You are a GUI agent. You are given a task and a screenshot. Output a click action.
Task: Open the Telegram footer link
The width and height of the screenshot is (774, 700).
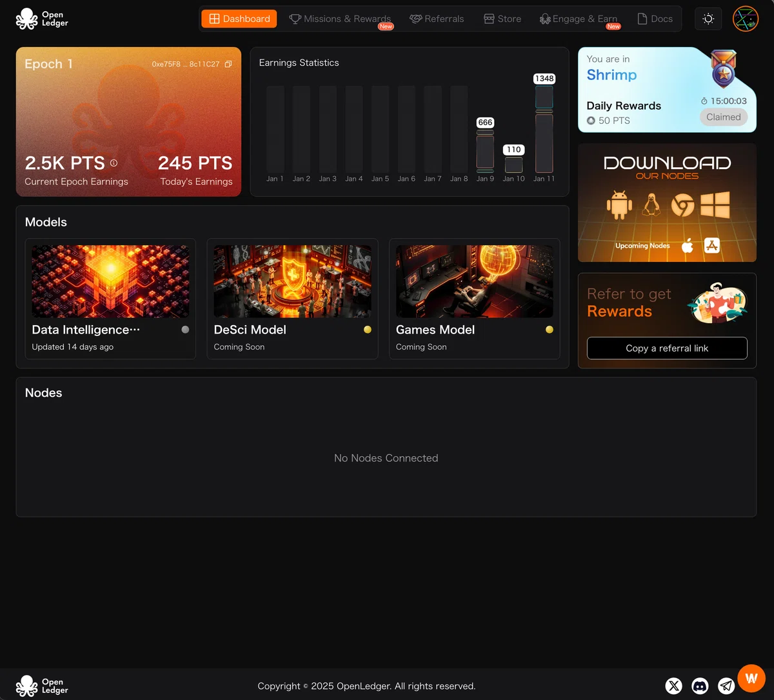click(x=726, y=686)
